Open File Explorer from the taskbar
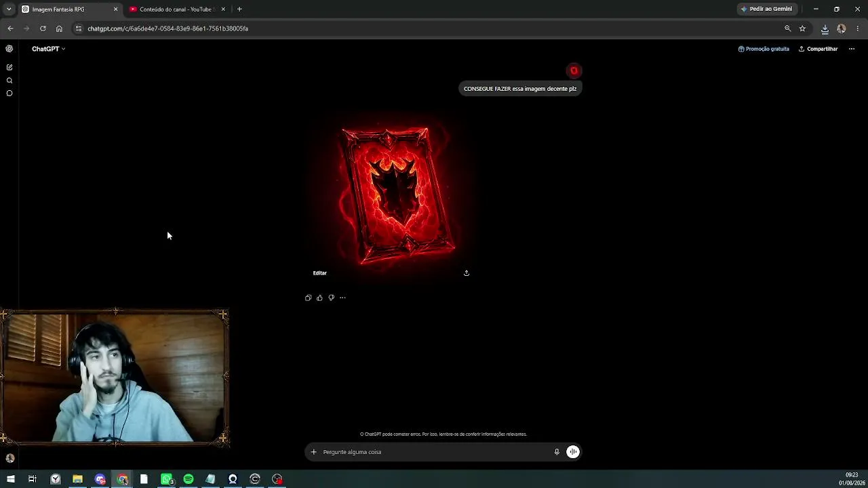The height and width of the screenshot is (488, 868). (77, 479)
